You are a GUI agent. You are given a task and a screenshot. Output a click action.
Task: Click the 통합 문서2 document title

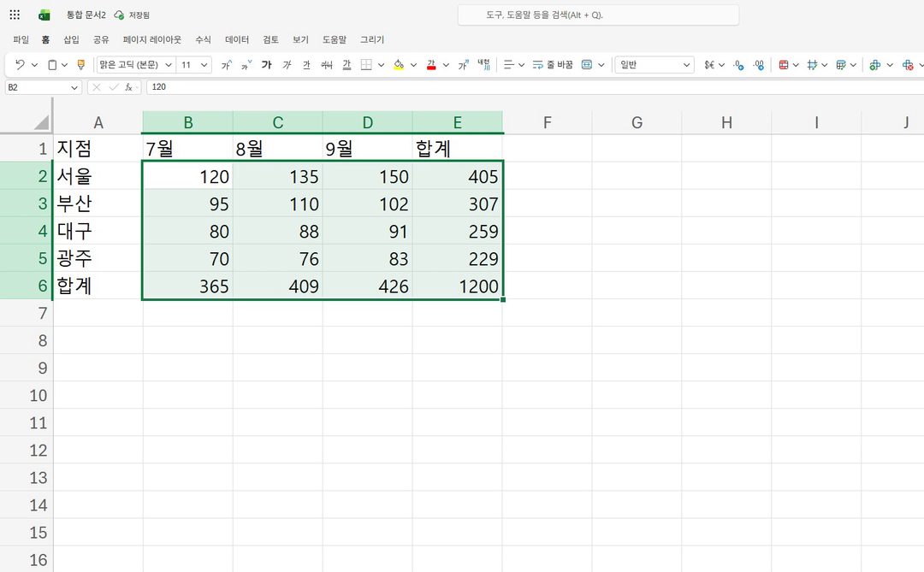pyautogui.click(x=86, y=15)
